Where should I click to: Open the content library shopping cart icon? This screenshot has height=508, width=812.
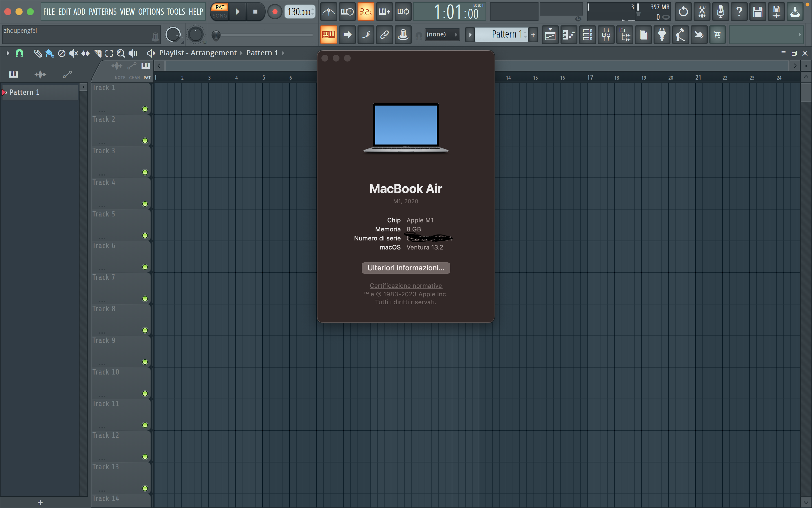[717, 35]
